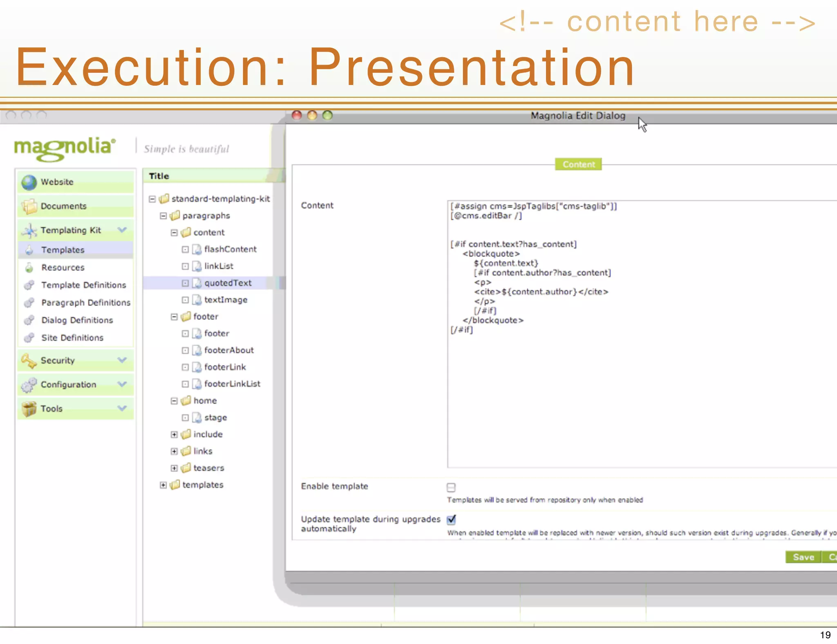Viewport: 837px width, 644px height.
Task: Enable the Enable template checkbox
Action: [x=451, y=487]
